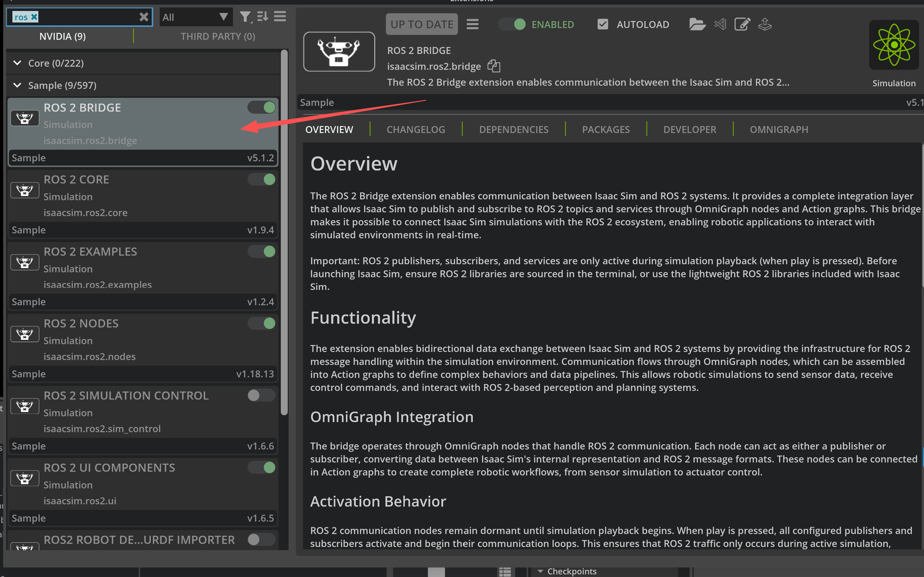Screen dimensions: 924x577
Task: Collapse the Sample (9/597) group
Action: [x=17, y=85]
